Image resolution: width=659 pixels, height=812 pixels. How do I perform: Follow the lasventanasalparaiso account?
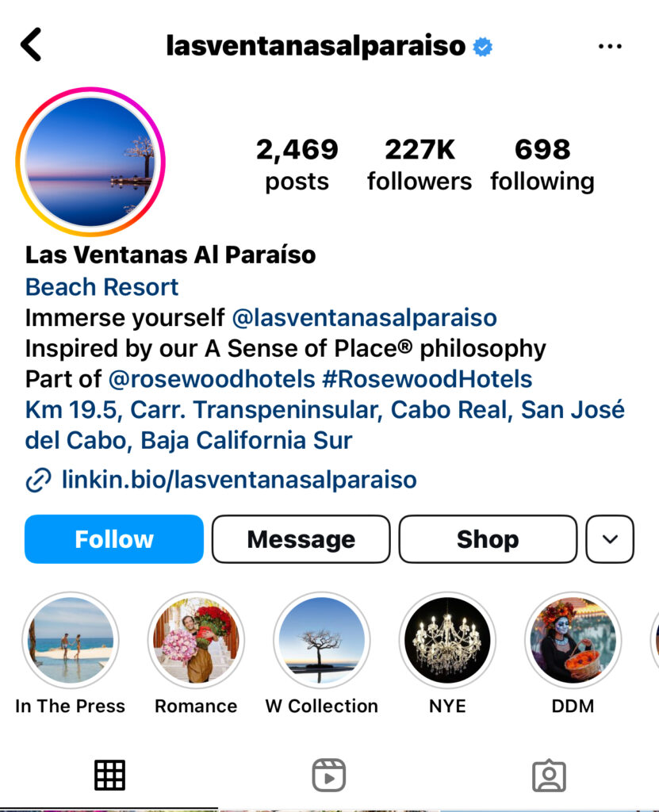click(114, 539)
